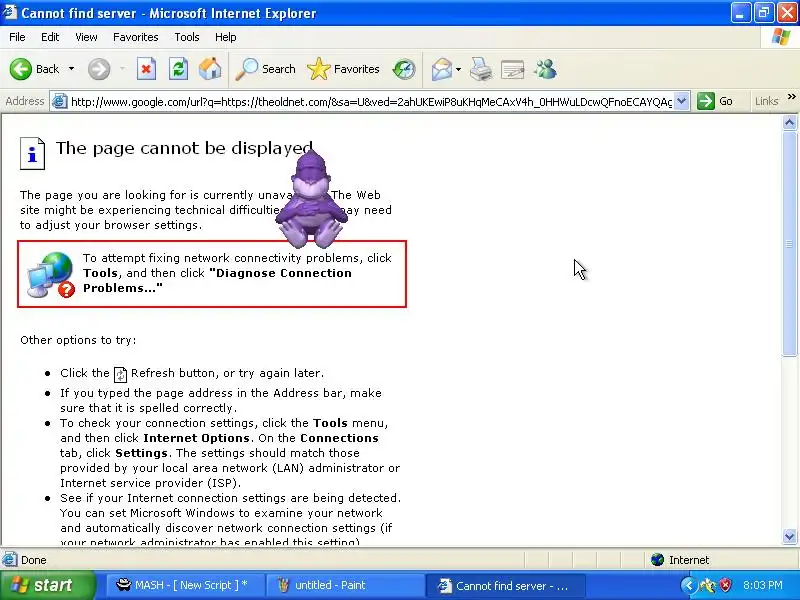
Task: Click the Windows flag logo throbber
Action: pos(780,37)
